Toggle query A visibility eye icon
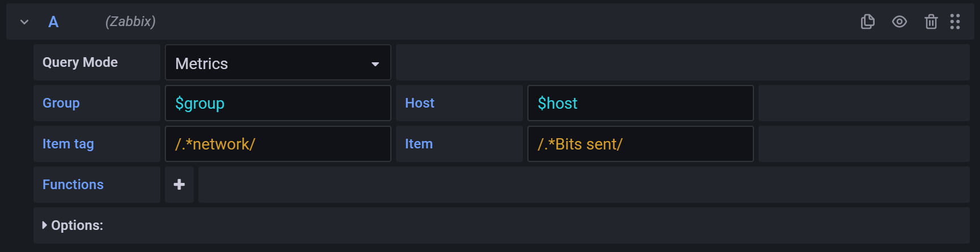The height and width of the screenshot is (252, 980). coord(899,22)
